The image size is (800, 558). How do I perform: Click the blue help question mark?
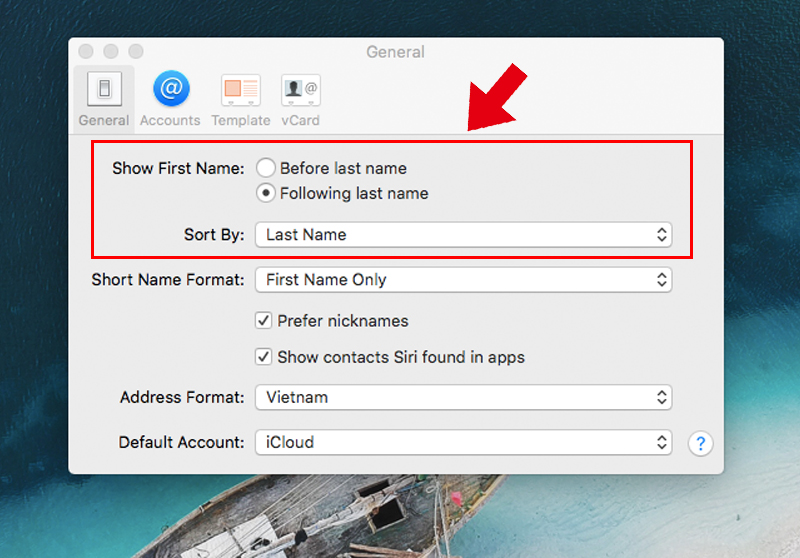(x=700, y=443)
